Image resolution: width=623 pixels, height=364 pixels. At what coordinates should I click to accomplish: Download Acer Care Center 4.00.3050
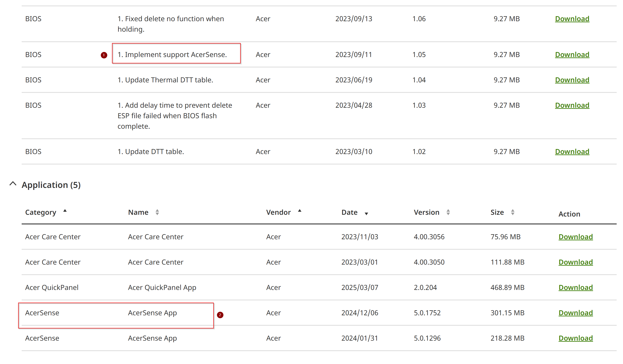576,262
